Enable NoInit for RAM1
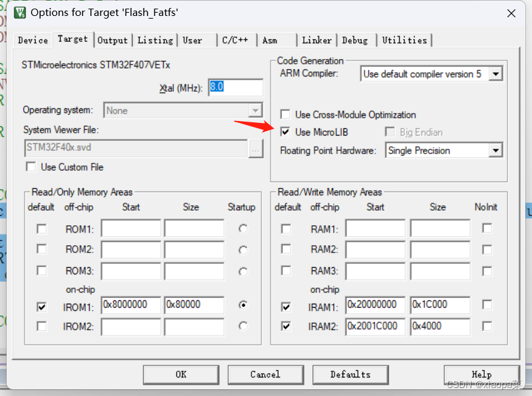The width and height of the screenshot is (532, 396). (487, 228)
